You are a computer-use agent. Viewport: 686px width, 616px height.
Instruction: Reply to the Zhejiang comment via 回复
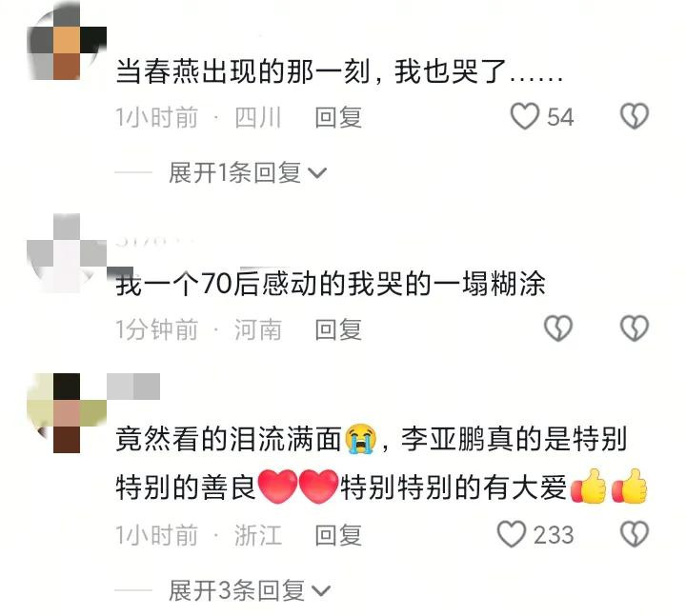(338, 535)
